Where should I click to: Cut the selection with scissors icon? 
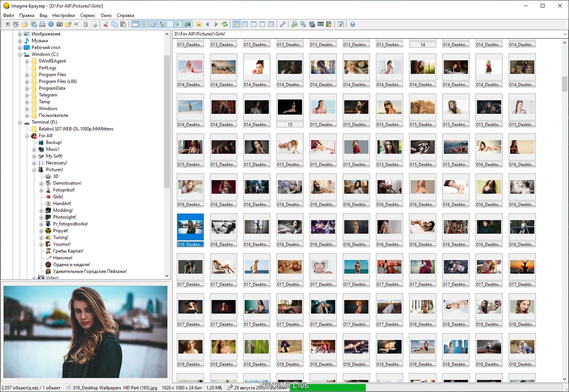[106, 24]
